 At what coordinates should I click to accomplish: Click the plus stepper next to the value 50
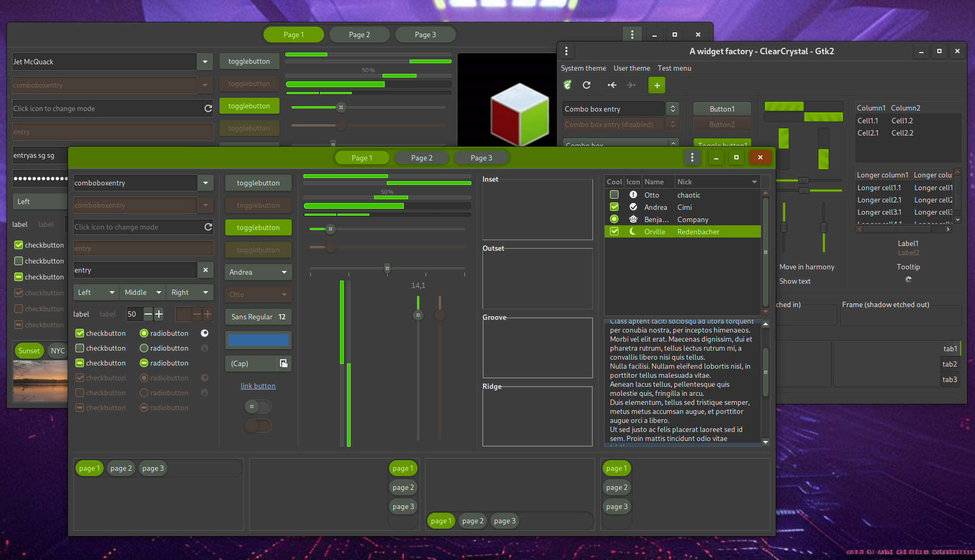(159, 314)
